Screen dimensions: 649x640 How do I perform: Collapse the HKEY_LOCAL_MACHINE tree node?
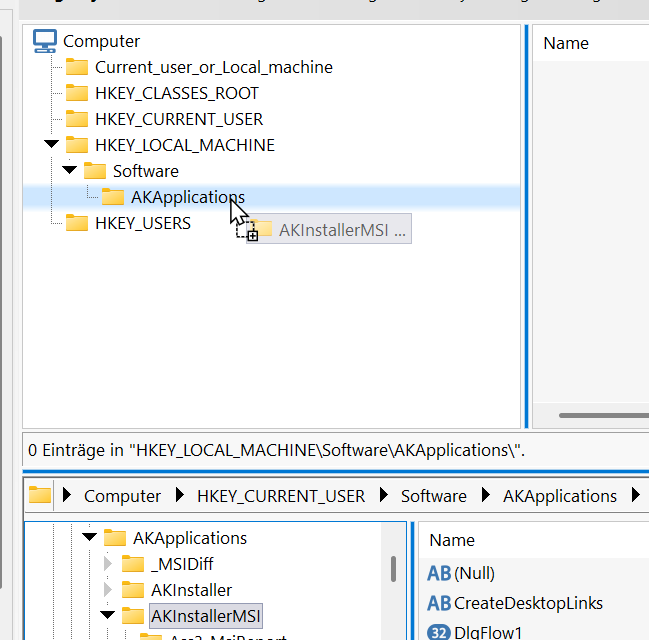pyautogui.click(x=51, y=145)
